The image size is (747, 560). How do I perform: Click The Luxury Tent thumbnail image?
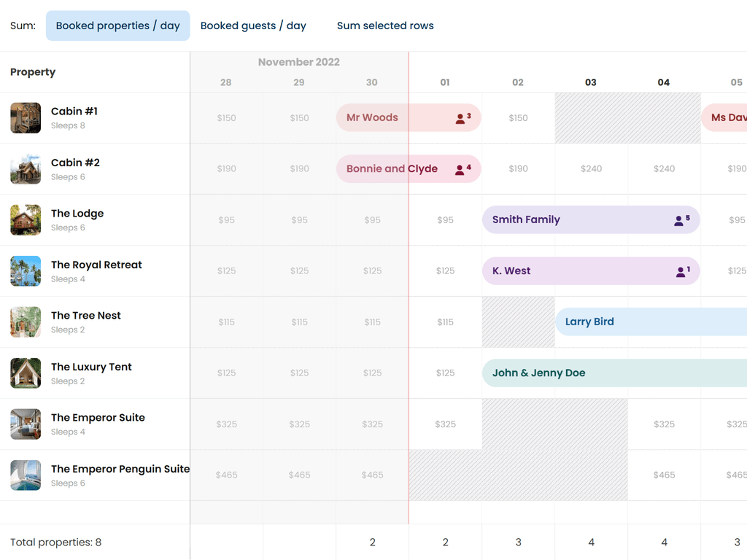point(26,373)
